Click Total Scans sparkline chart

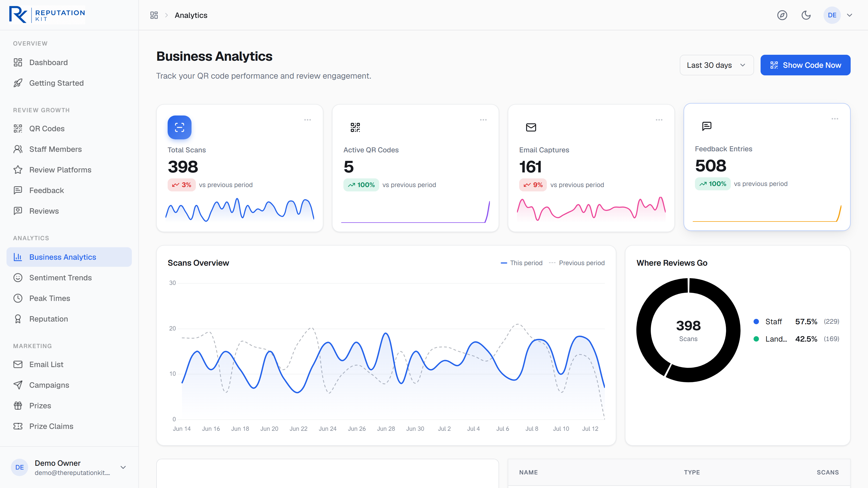pyautogui.click(x=240, y=210)
